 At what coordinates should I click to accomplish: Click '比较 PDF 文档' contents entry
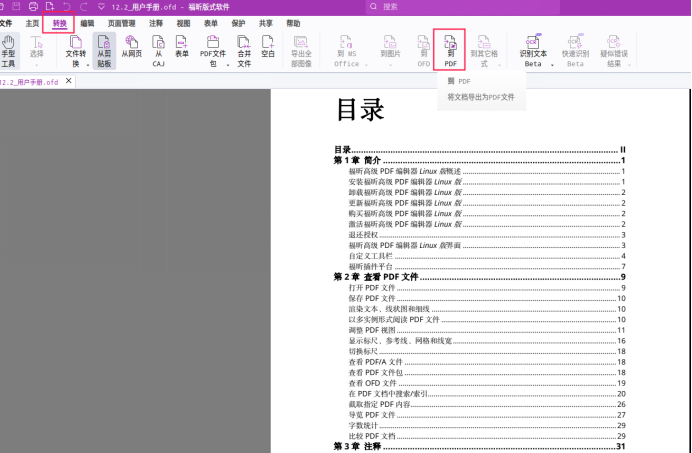487,436
